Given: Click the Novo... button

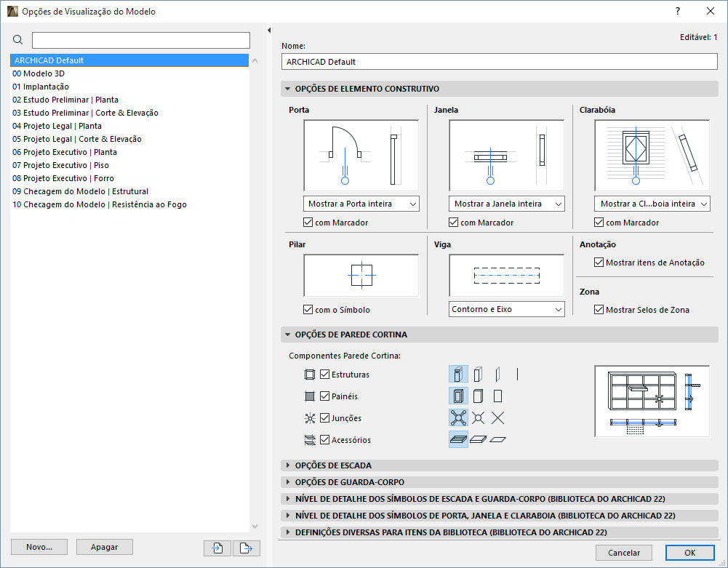Looking at the screenshot, I should point(39,547).
